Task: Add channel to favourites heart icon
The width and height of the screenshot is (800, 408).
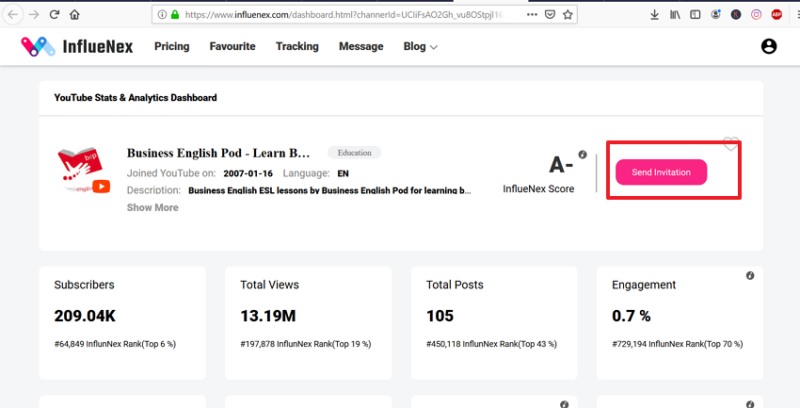Action: 731,144
